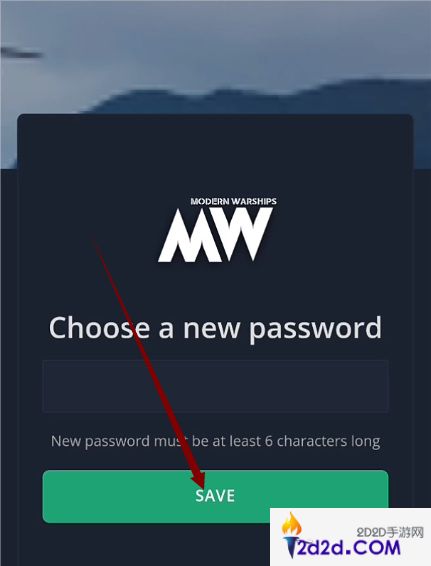Click the 'Choose a new password' heading
Screen dimensions: 431x566
[x=216, y=327]
